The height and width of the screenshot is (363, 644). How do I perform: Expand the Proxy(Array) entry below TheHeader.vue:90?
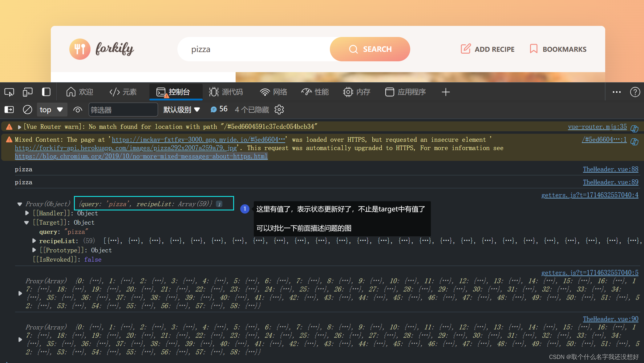pyautogui.click(x=20, y=340)
